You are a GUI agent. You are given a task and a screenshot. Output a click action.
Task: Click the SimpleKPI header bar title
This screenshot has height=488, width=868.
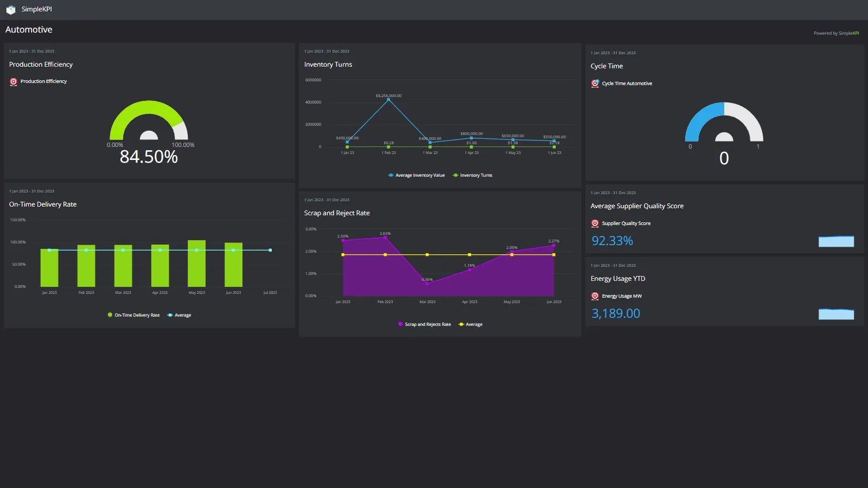point(37,9)
